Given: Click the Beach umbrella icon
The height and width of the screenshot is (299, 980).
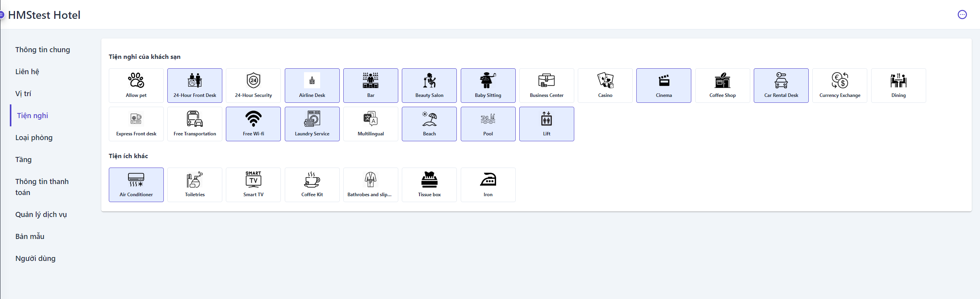Looking at the screenshot, I should point(429,119).
